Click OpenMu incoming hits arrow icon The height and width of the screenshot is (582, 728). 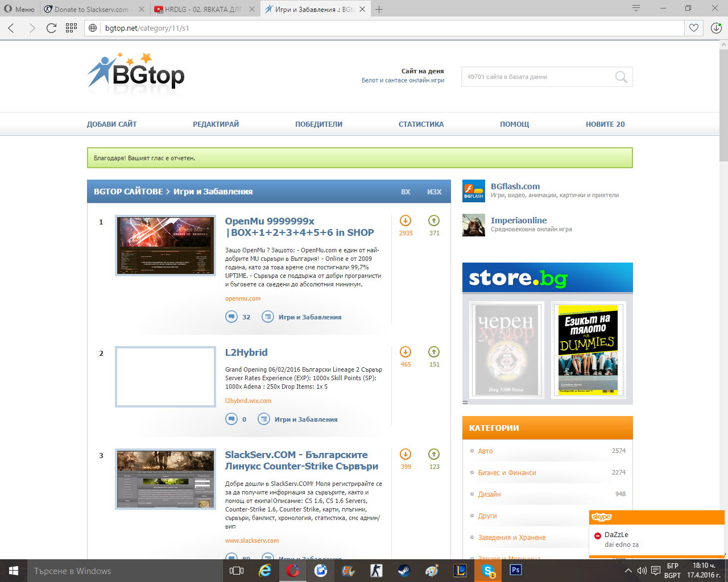(x=406, y=221)
